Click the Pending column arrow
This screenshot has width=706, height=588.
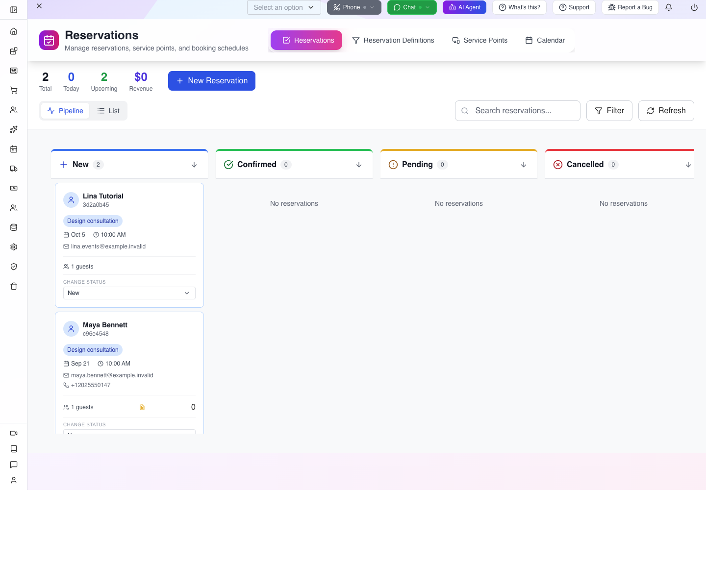524,165
